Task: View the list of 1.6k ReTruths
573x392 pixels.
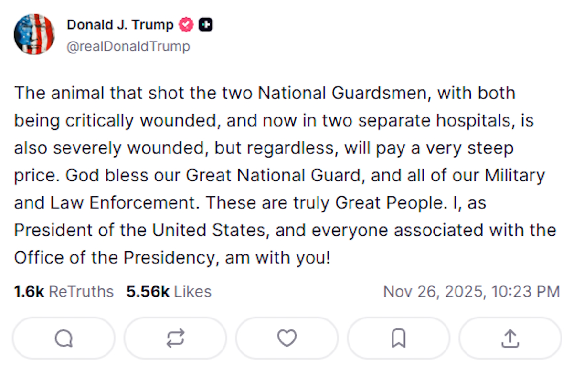Action: pos(64,291)
